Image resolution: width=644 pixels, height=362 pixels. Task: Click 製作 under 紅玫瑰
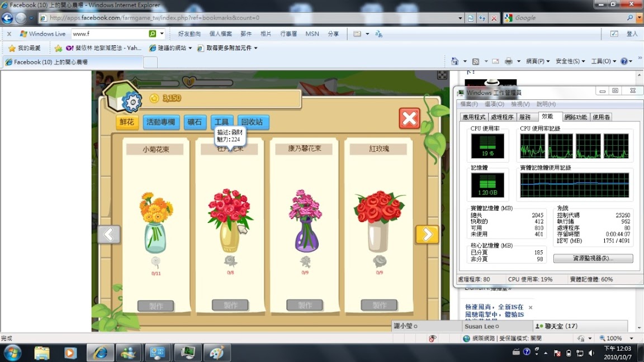pyautogui.click(x=379, y=305)
